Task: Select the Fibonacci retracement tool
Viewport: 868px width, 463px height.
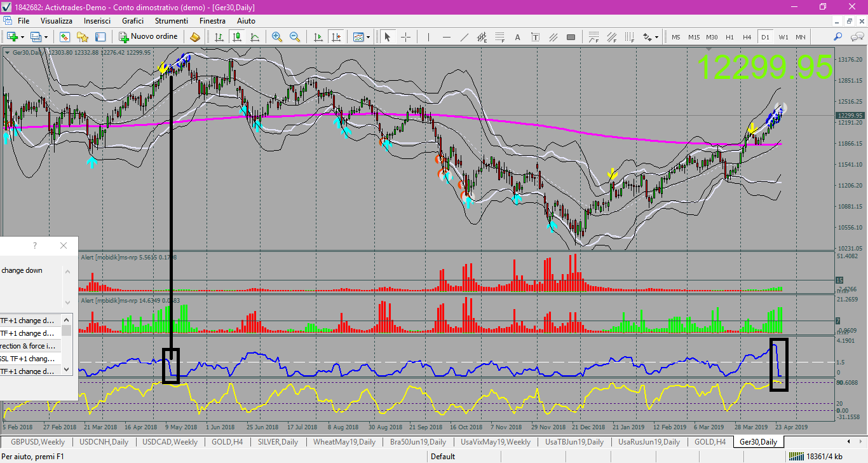Action: 500,37
